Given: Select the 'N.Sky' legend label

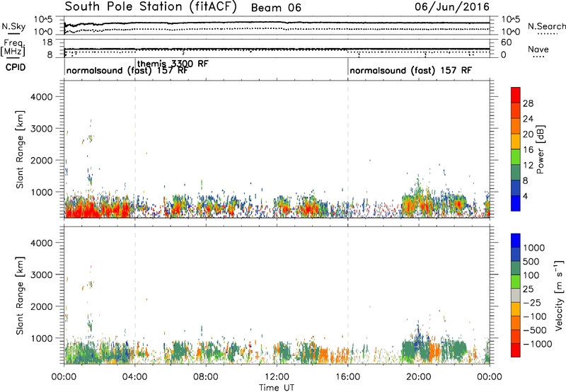Looking at the screenshot, I should point(13,26).
